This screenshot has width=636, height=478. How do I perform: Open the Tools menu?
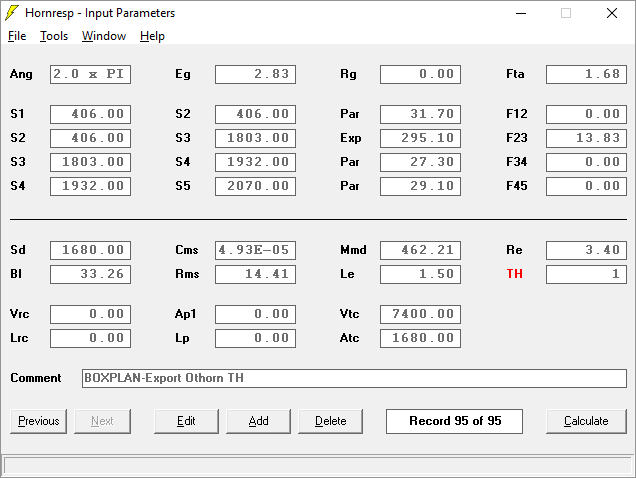(x=54, y=36)
